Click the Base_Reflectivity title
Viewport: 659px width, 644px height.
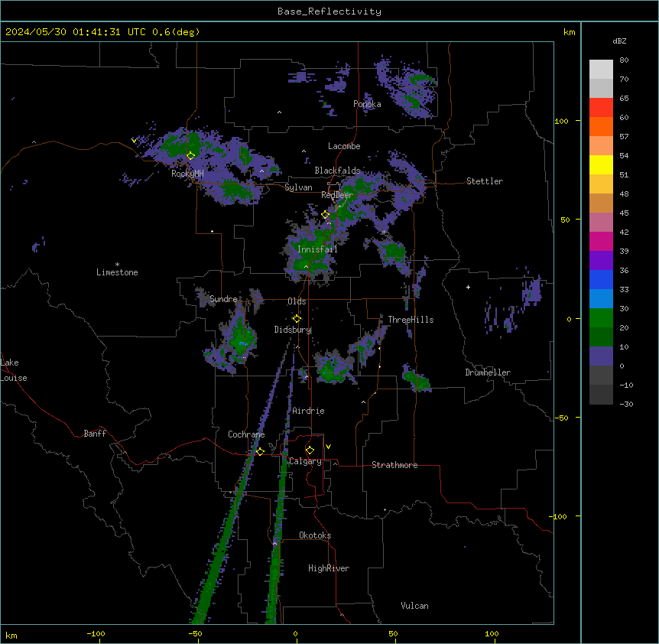(329, 11)
